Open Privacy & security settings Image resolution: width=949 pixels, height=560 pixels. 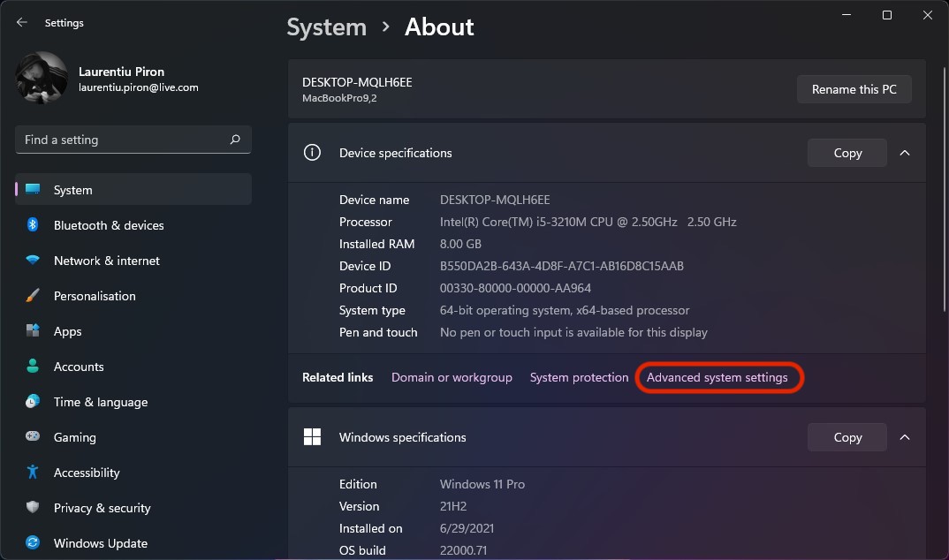[x=133, y=507]
